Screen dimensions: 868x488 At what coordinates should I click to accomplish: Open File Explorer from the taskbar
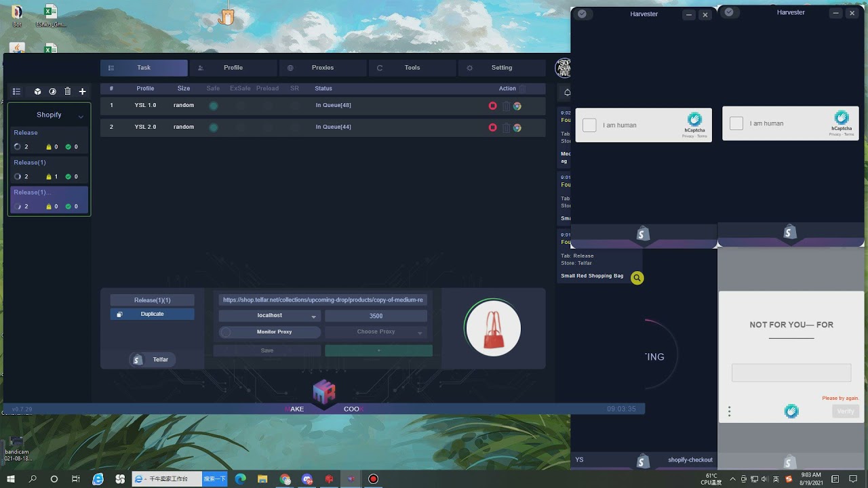(262, 479)
